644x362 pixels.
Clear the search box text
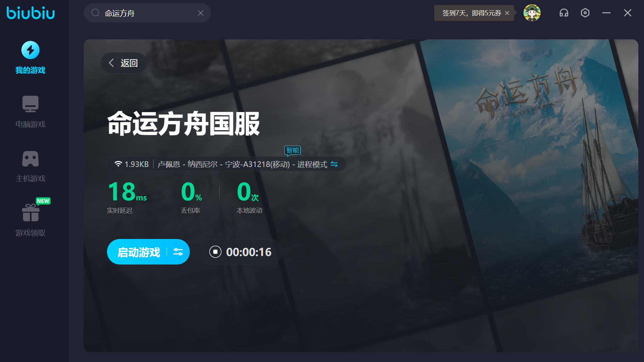200,13
